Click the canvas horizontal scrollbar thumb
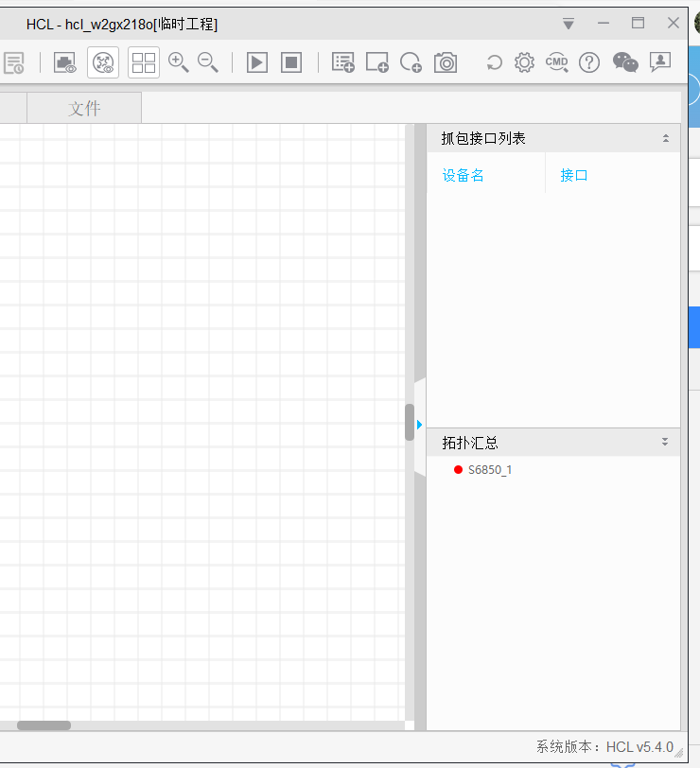This screenshot has width=700, height=768. (x=44, y=725)
